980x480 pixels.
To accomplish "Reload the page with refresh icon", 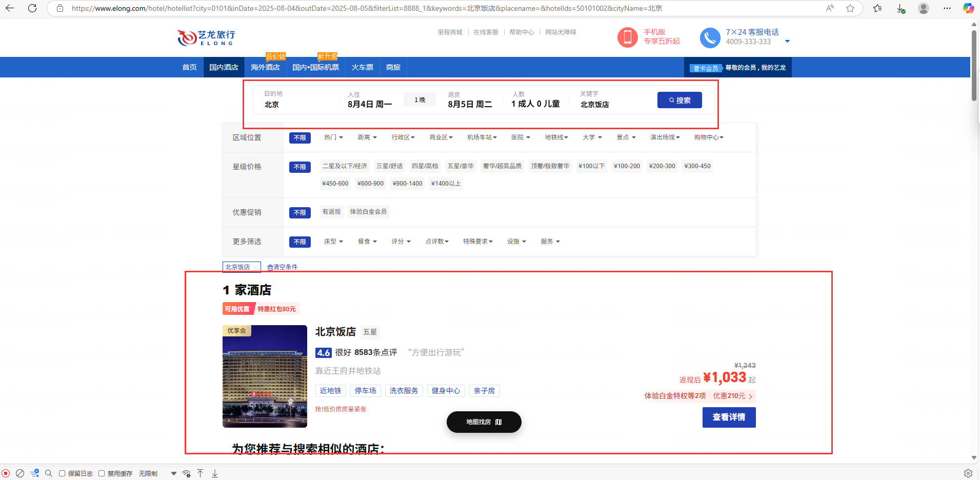I will [x=32, y=8].
